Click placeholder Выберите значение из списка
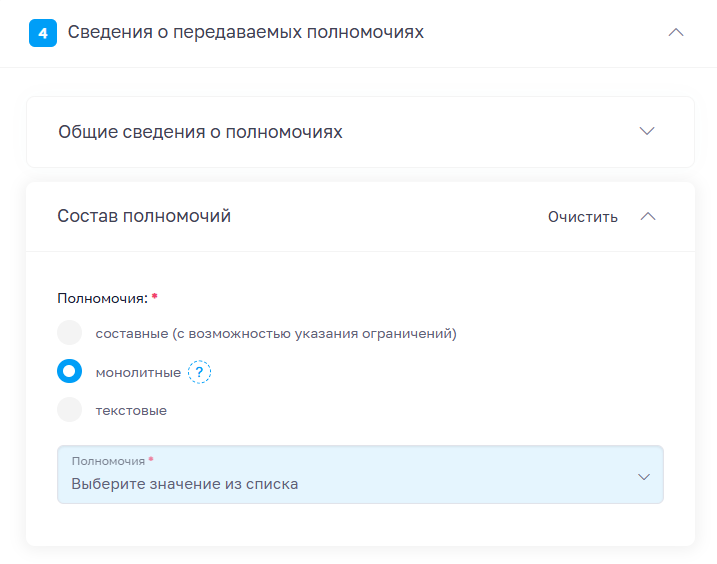 coord(185,484)
